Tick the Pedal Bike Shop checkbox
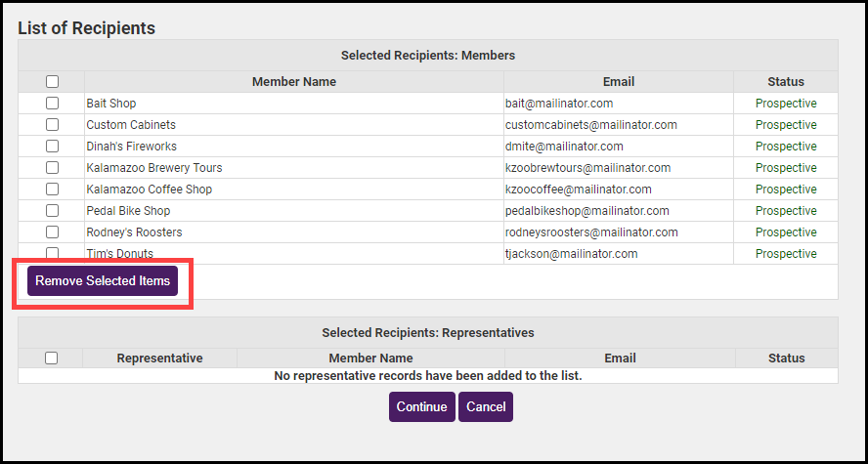This screenshot has height=464, width=868. pos(52,211)
